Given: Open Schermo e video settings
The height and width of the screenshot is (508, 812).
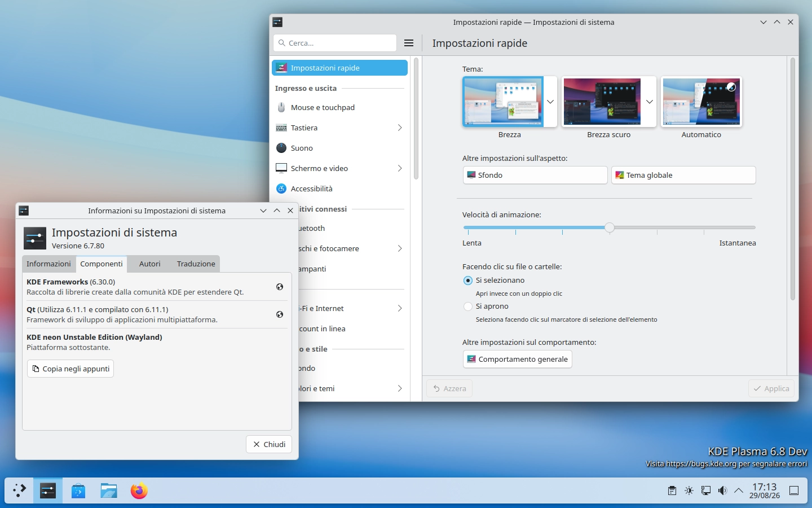Looking at the screenshot, I should tap(339, 168).
